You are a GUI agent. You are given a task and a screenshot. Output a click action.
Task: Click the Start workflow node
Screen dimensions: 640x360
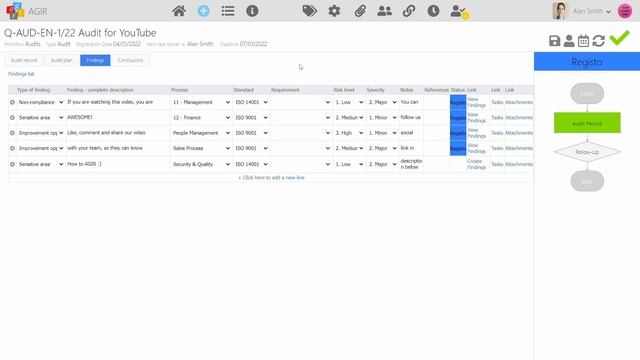[x=587, y=93]
